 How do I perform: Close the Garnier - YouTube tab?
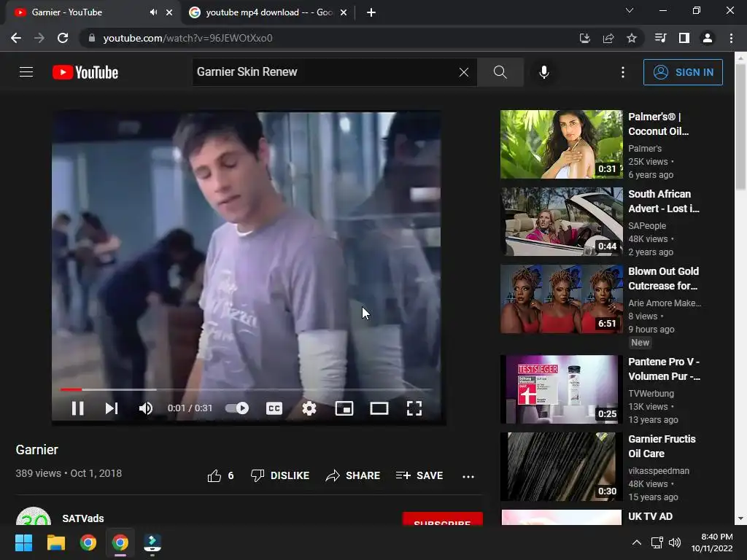point(169,13)
